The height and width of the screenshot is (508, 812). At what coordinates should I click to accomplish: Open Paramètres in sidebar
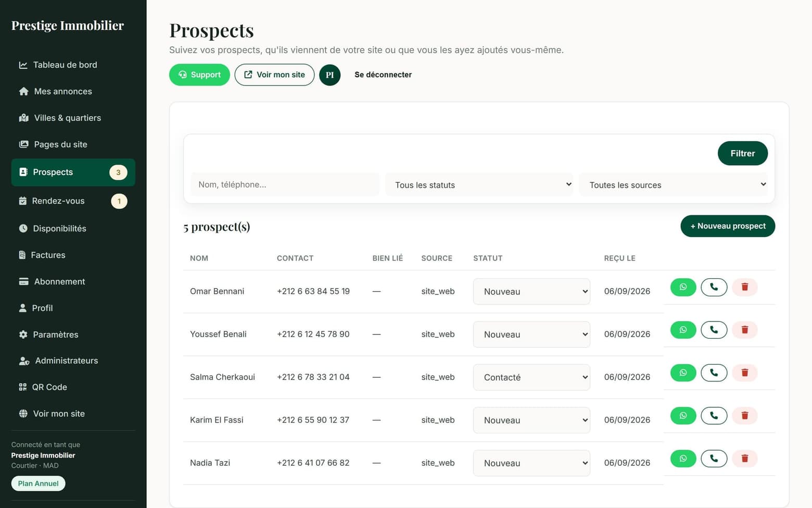coord(73,334)
